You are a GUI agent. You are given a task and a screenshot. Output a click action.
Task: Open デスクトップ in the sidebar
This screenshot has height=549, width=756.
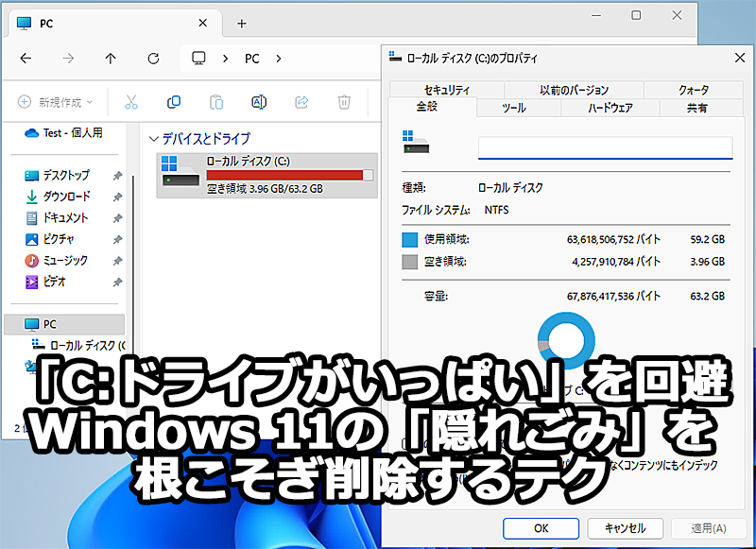point(58,176)
